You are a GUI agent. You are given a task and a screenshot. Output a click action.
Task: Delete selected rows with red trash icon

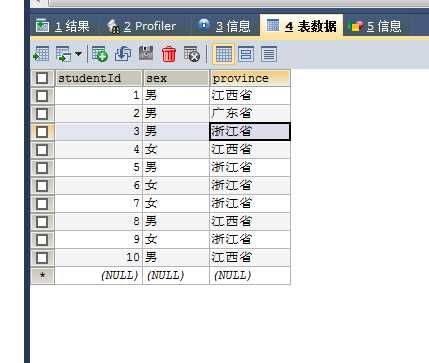point(169,54)
